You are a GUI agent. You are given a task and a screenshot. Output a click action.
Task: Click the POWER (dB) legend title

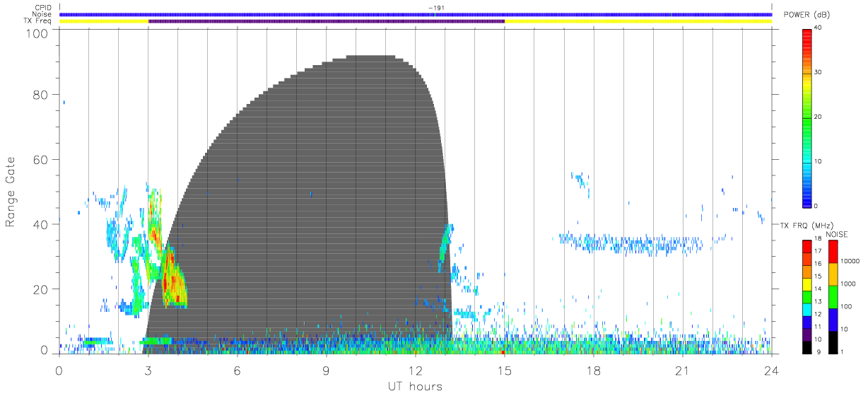pyautogui.click(x=807, y=15)
